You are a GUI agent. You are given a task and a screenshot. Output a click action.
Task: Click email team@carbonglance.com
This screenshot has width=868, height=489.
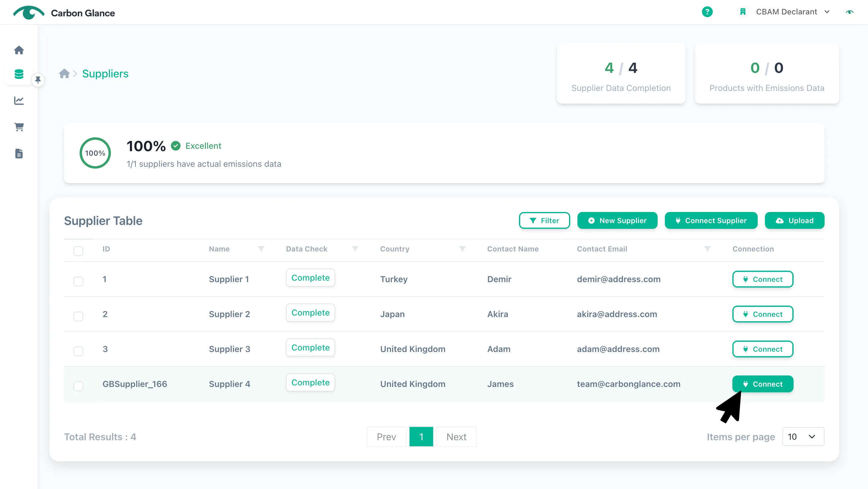[x=629, y=384]
